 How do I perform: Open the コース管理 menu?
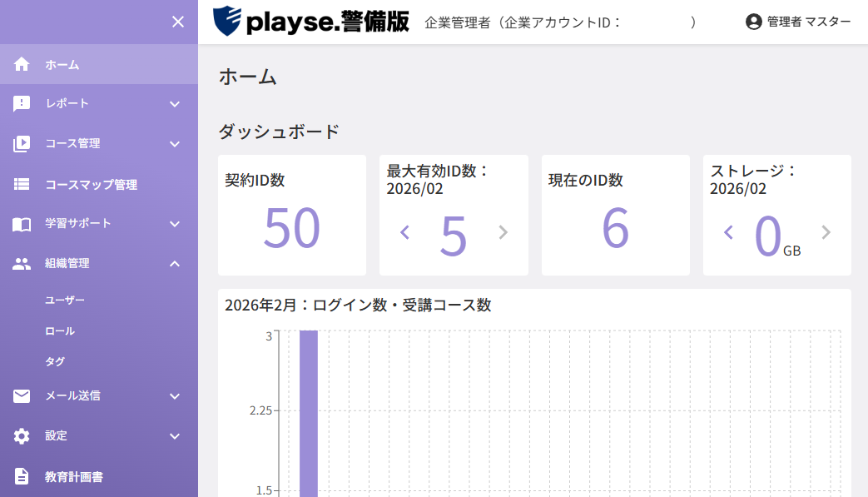[x=99, y=144]
